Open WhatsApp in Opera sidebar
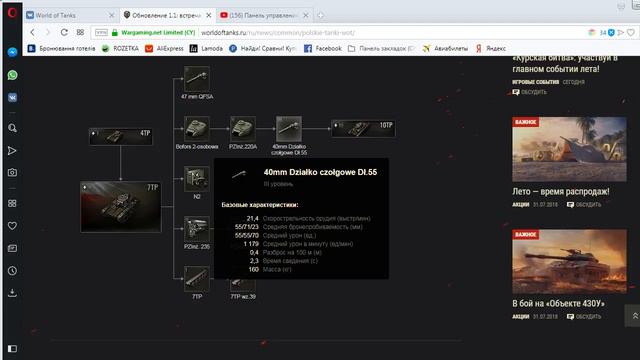640x360 pixels. point(12,75)
